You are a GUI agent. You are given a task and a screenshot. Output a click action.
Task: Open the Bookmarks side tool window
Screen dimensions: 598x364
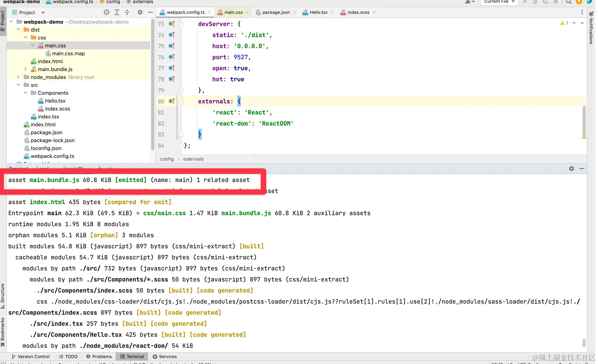pos(3,332)
